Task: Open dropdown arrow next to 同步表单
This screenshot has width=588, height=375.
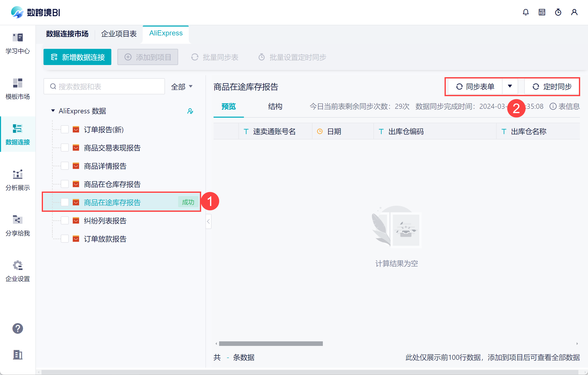Action: [x=510, y=87]
